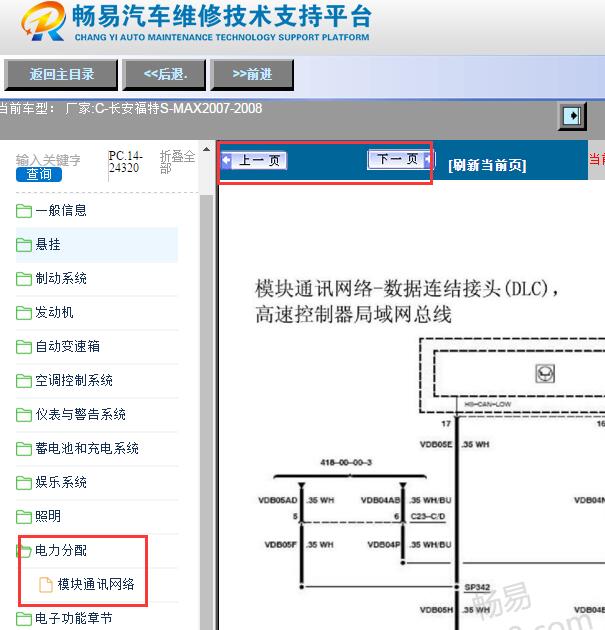Click the 发动机 folder icon

pos(24,313)
